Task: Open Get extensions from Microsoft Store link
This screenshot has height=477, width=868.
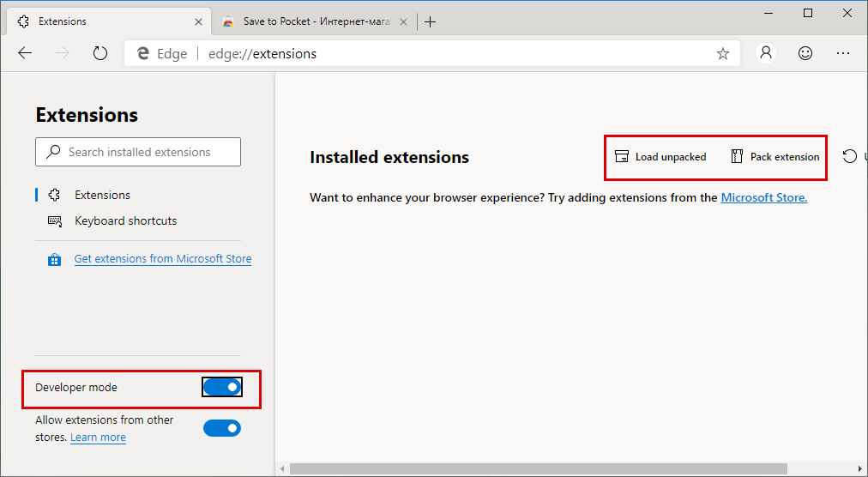Action: pos(162,258)
